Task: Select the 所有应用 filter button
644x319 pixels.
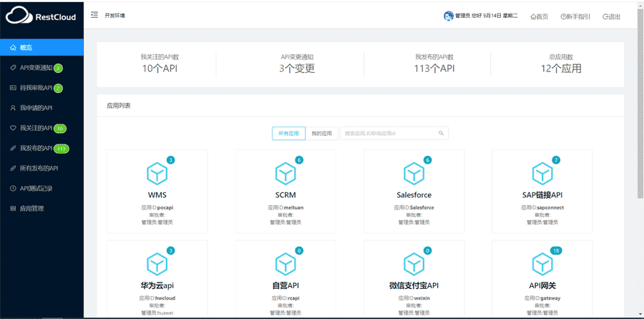Action: click(x=289, y=134)
